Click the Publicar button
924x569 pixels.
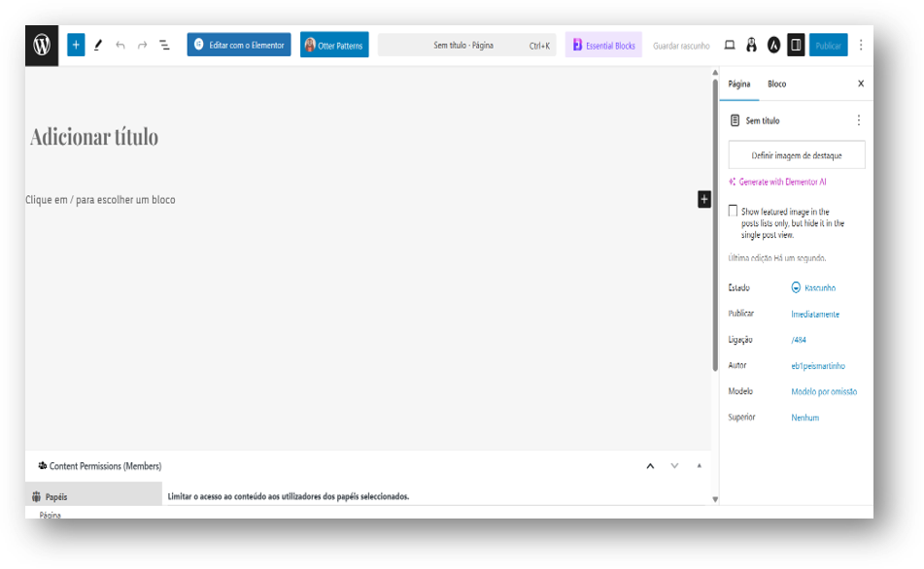[829, 45]
